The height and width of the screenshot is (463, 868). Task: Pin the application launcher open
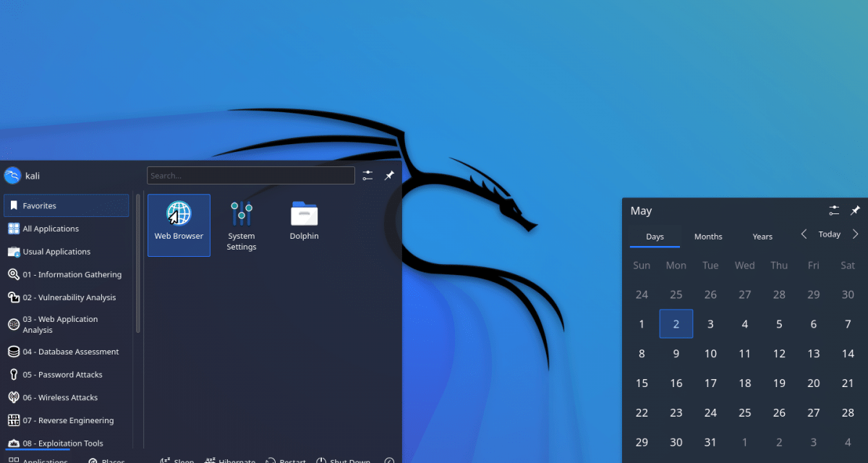click(x=389, y=174)
